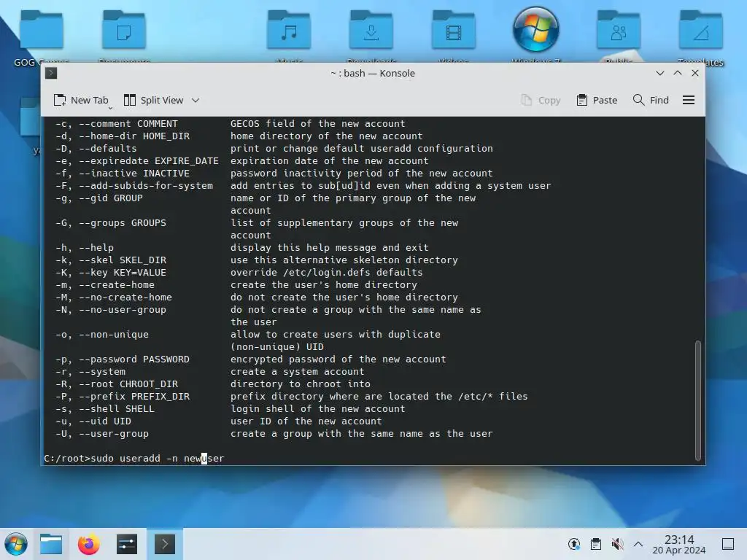The height and width of the screenshot is (560, 747).
Task: Open the GOG Games desktop folder
Action: 42,37
